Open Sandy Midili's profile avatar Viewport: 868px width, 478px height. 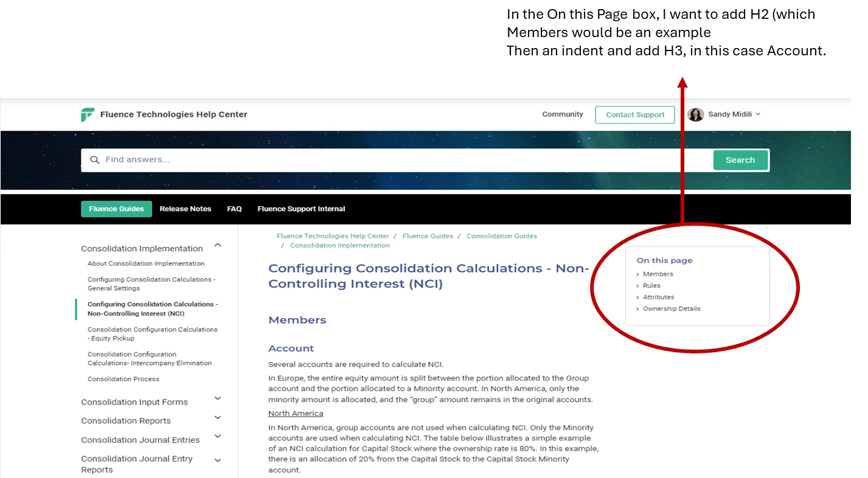pyautogui.click(x=695, y=114)
